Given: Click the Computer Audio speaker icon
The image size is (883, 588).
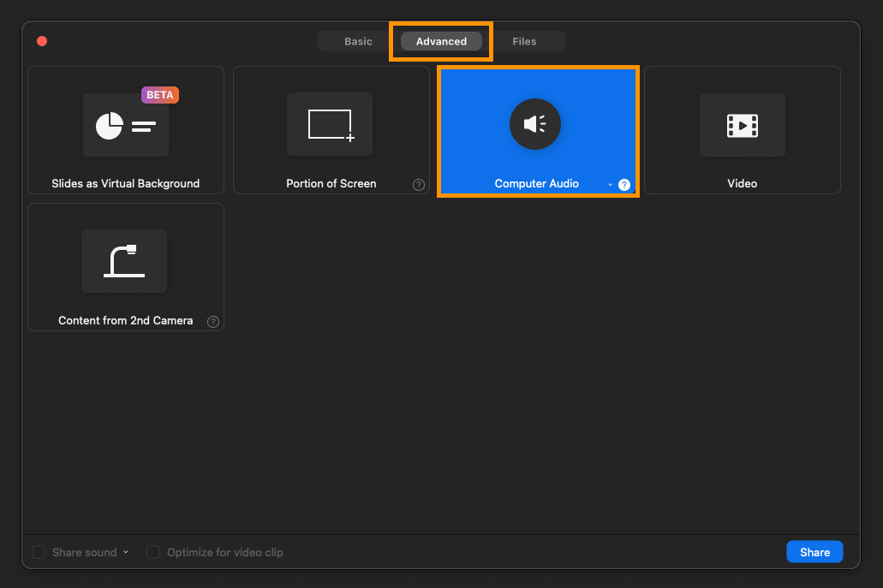Looking at the screenshot, I should click(x=535, y=125).
